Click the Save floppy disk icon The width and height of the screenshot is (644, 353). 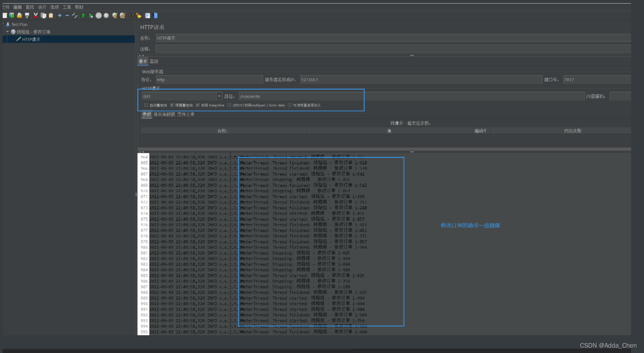[x=27, y=16]
